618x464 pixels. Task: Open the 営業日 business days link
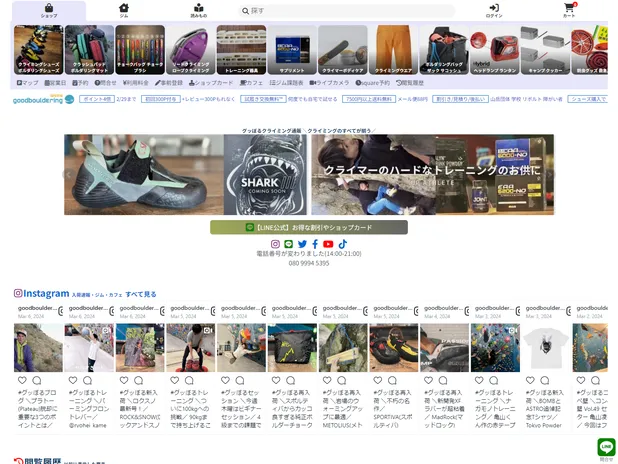point(55,83)
